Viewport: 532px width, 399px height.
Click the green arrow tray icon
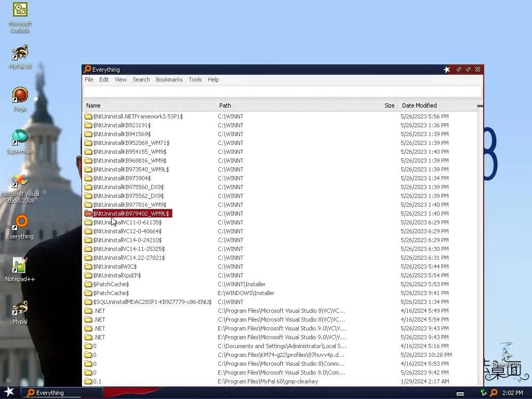(484, 393)
